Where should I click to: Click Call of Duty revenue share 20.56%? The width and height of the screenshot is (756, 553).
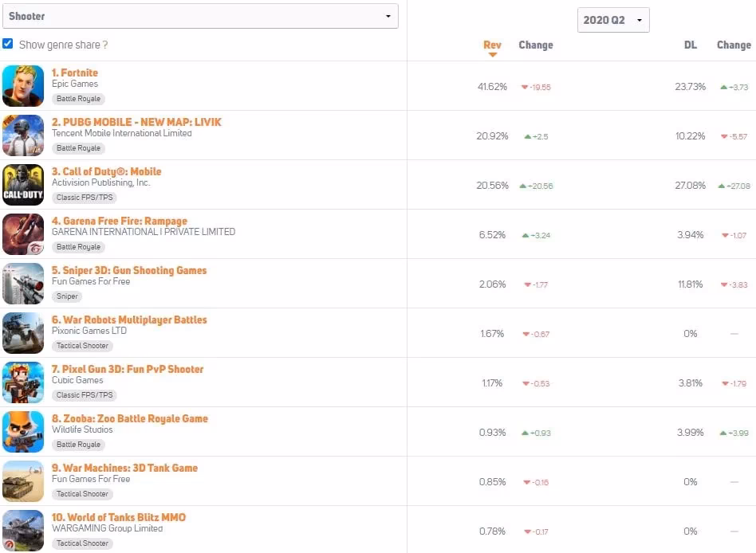point(492,186)
